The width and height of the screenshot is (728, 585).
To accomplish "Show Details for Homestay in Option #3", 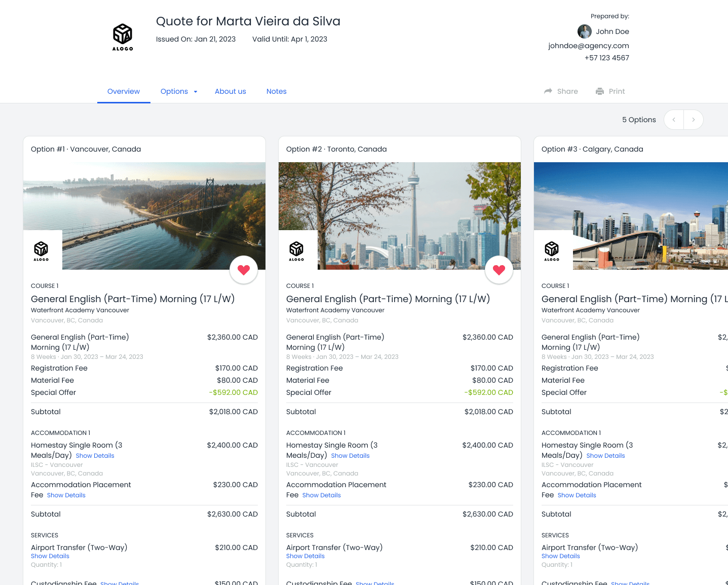I will tap(606, 456).
